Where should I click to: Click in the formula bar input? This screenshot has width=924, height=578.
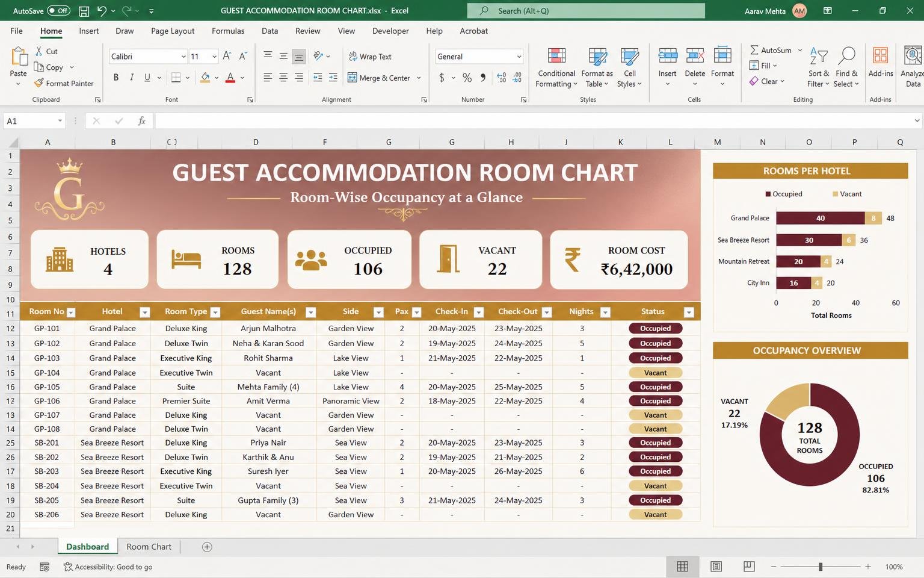(x=534, y=121)
